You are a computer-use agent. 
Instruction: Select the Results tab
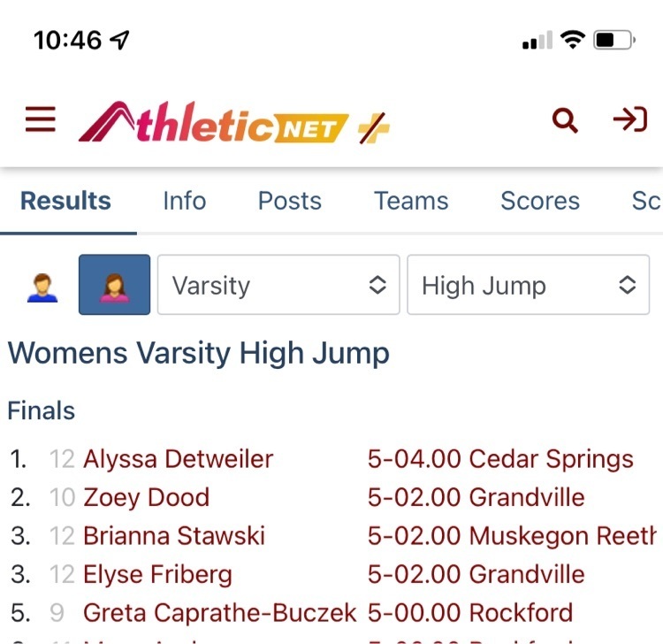click(66, 201)
